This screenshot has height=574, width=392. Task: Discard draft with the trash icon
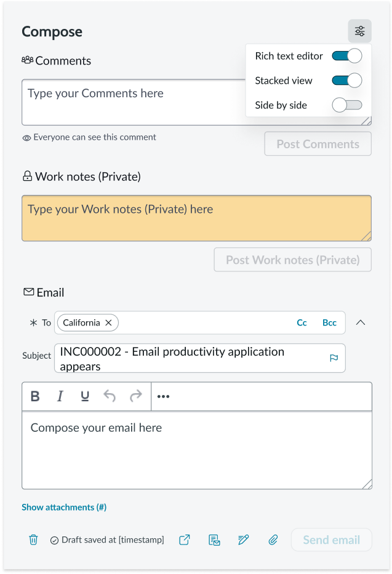[x=33, y=540]
